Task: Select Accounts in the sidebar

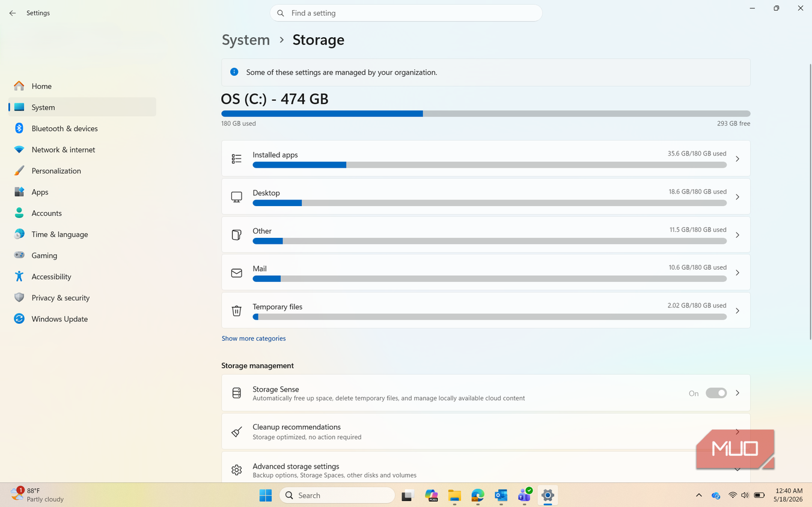Action: click(82, 213)
